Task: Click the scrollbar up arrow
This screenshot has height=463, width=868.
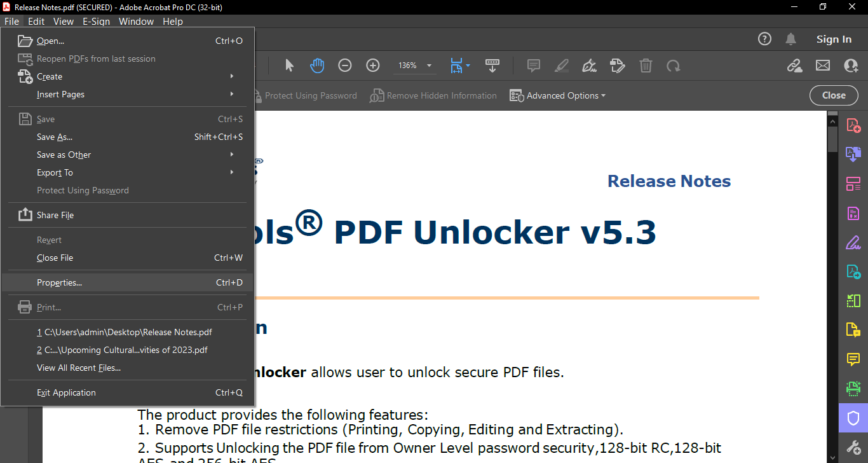Action: (x=832, y=120)
